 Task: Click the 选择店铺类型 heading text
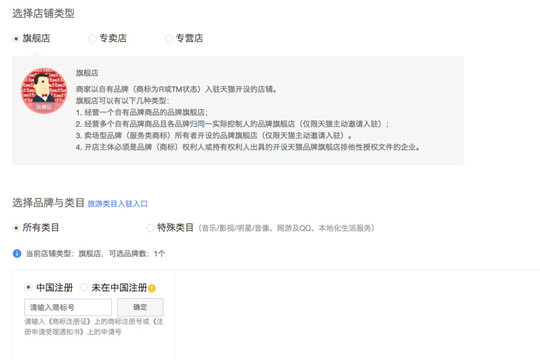pyautogui.click(x=43, y=14)
